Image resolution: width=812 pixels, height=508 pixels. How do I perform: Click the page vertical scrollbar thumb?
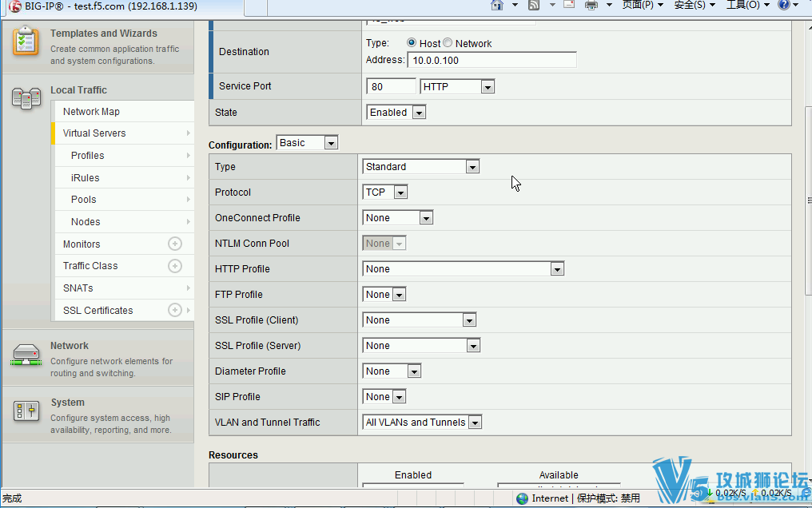coord(808,200)
